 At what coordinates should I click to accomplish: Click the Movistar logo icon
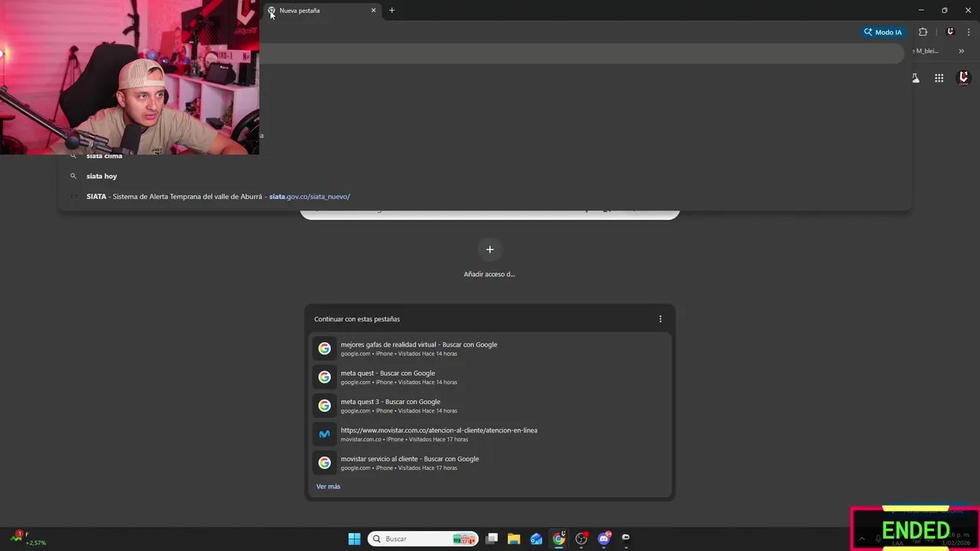325,434
